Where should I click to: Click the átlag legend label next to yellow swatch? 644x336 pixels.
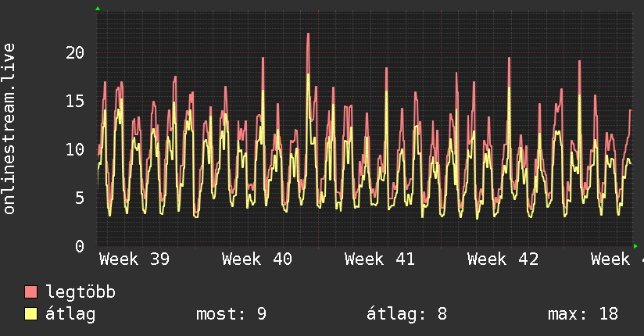pos(70,314)
